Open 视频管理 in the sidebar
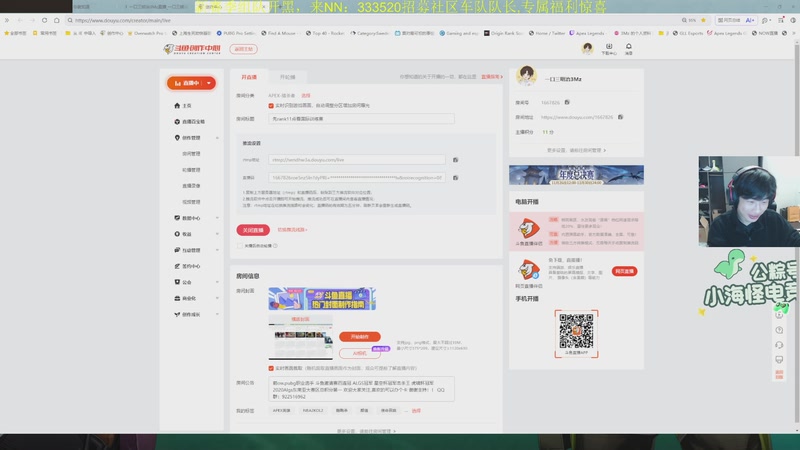The image size is (800, 450). pos(191,202)
